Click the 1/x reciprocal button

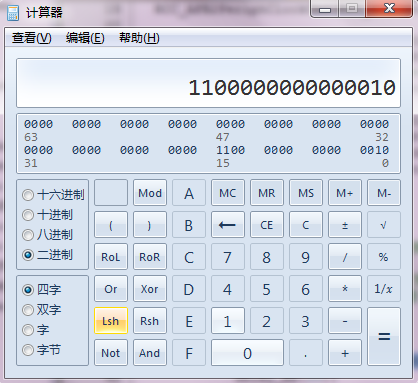[x=384, y=289]
